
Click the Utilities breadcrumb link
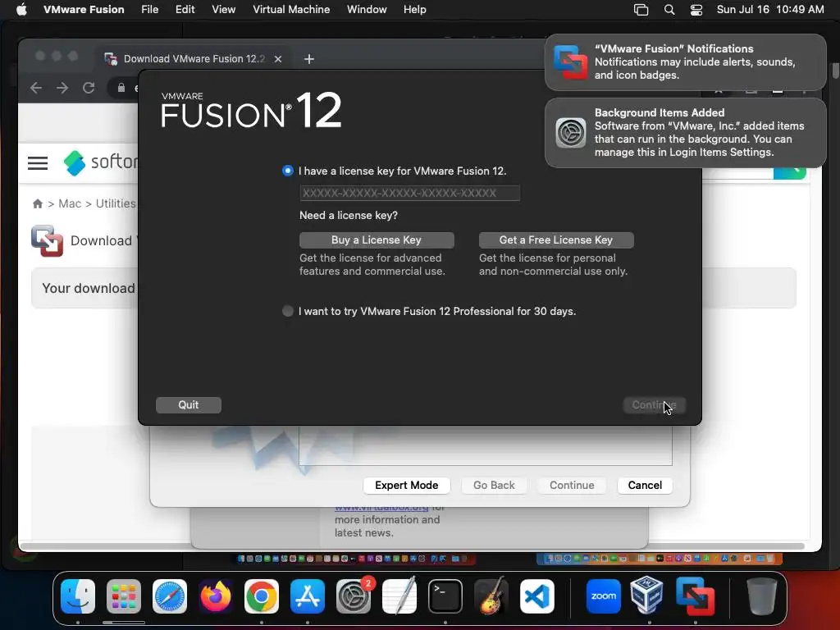tap(116, 203)
